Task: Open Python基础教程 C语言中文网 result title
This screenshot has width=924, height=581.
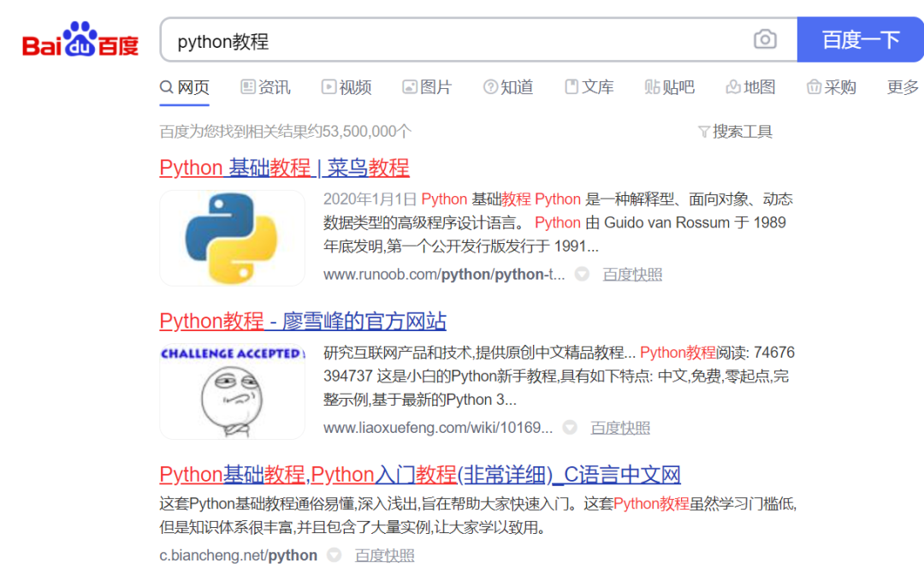Action: point(420,474)
